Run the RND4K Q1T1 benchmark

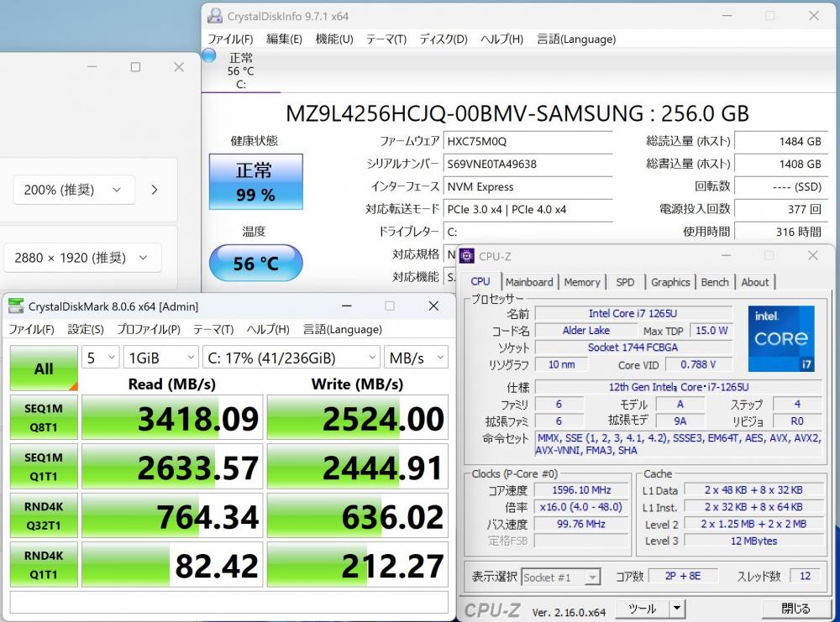[x=44, y=565]
